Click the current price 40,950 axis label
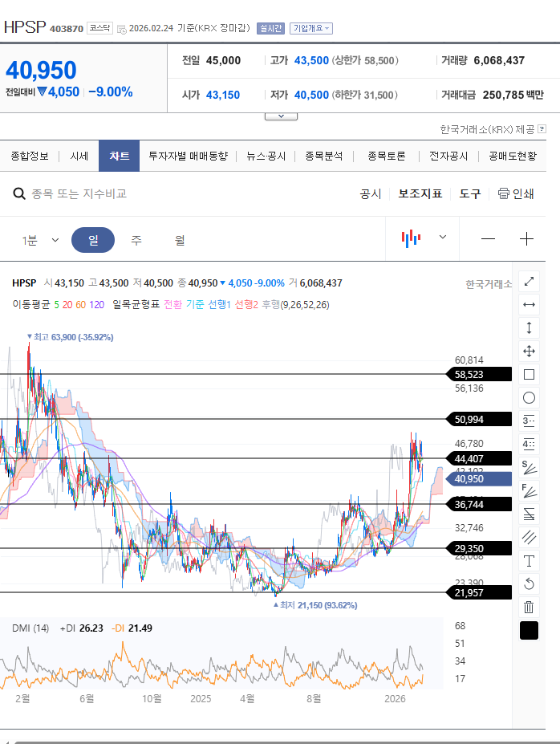560x744 pixels. [479, 479]
